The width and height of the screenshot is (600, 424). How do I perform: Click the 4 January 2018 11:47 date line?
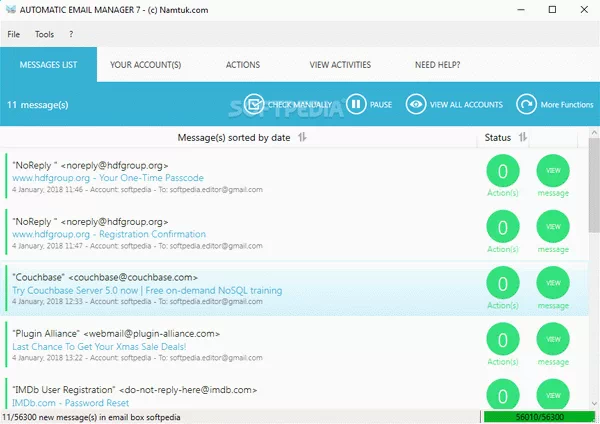(137, 246)
